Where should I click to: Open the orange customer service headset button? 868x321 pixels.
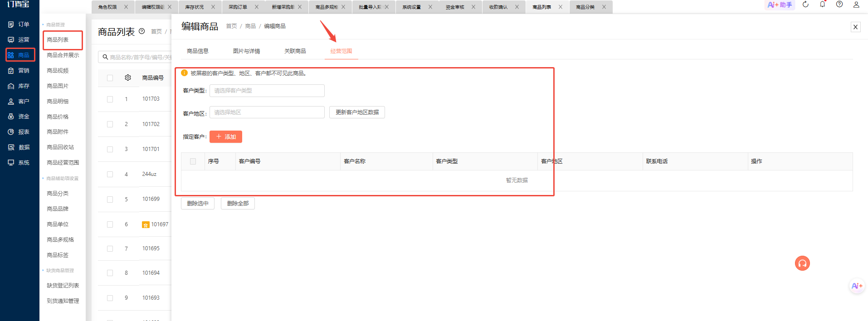[802, 263]
